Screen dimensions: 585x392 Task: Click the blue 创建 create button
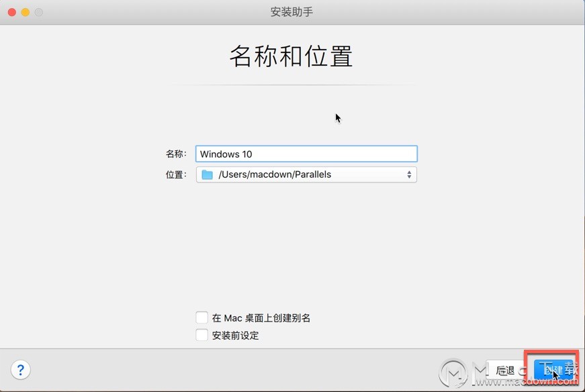553,371
